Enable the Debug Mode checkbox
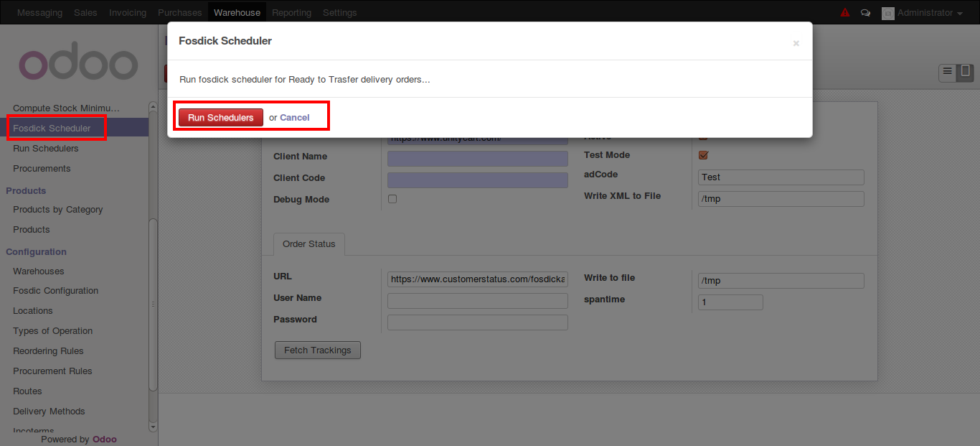The height and width of the screenshot is (446, 980). 392,199
